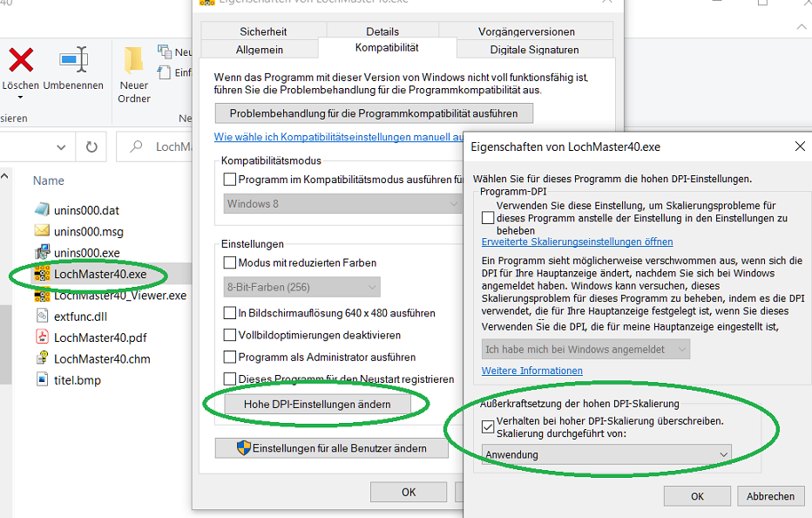
Task: Click the search magnifier icon in Explorer
Action: click(x=136, y=147)
